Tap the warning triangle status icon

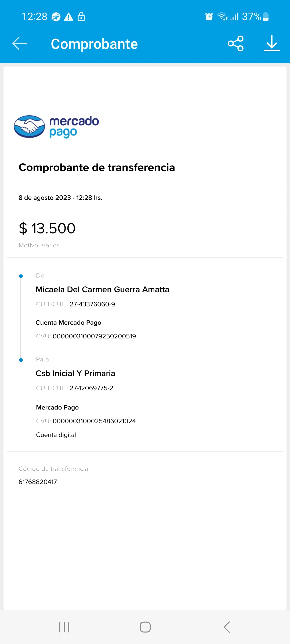[68, 17]
